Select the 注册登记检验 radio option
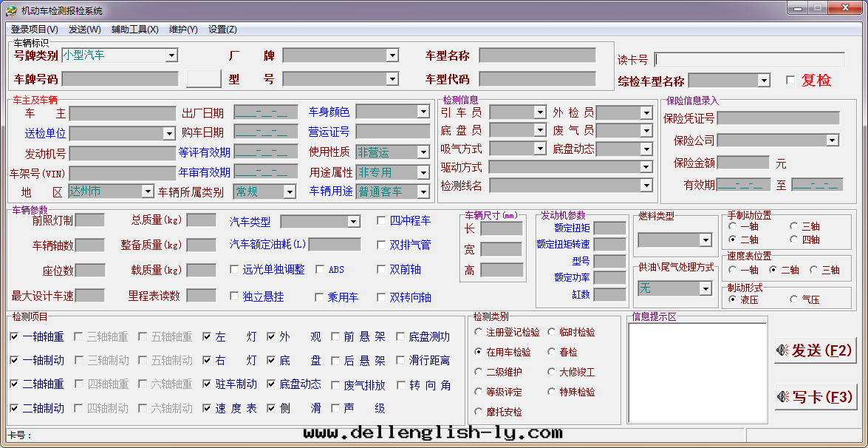Image resolution: width=868 pixels, height=448 pixels. 479,333
